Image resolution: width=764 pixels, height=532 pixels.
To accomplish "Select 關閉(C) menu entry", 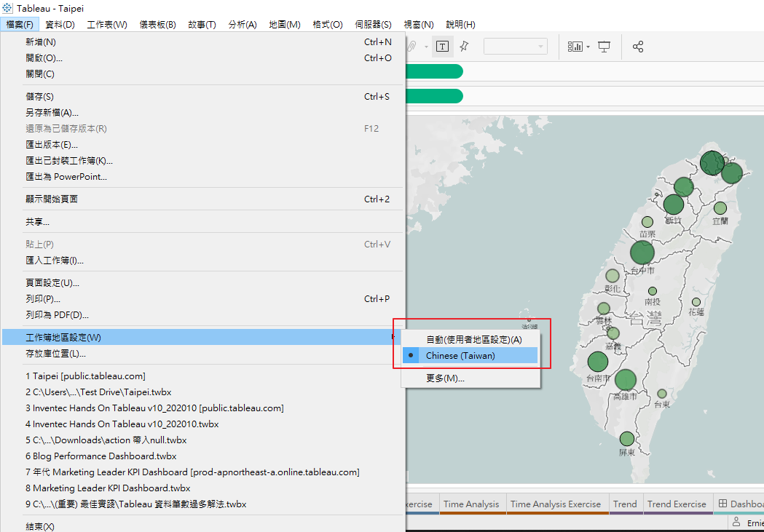I will pyautogui.click(x=202, y=74).
